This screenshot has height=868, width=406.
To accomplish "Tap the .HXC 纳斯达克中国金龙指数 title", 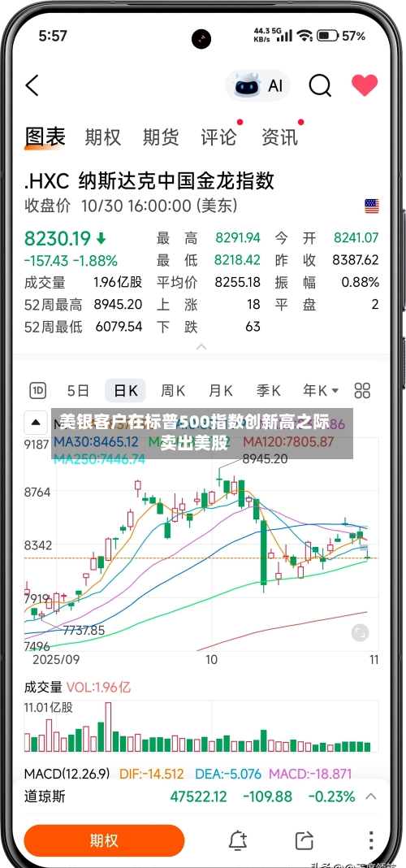I will (149, 181).
